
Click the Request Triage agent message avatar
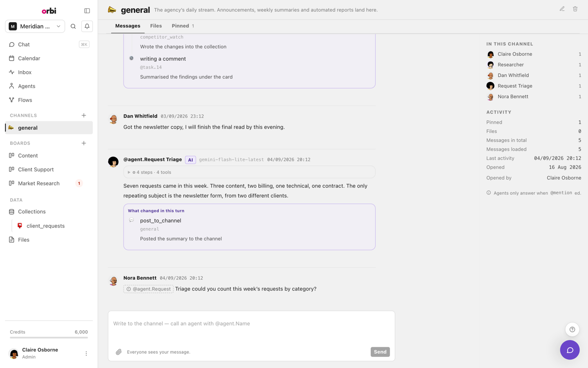pyautogui.click(x=113, y=162)
